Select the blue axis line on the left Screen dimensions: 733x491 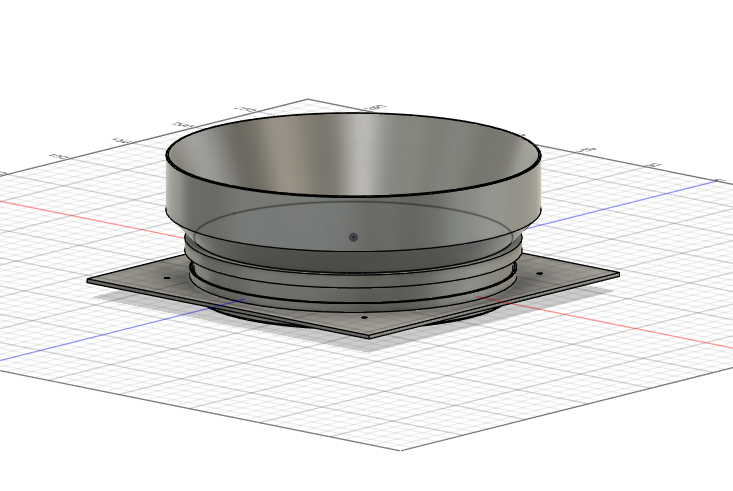pyautogui.click(x=122, y=330)
